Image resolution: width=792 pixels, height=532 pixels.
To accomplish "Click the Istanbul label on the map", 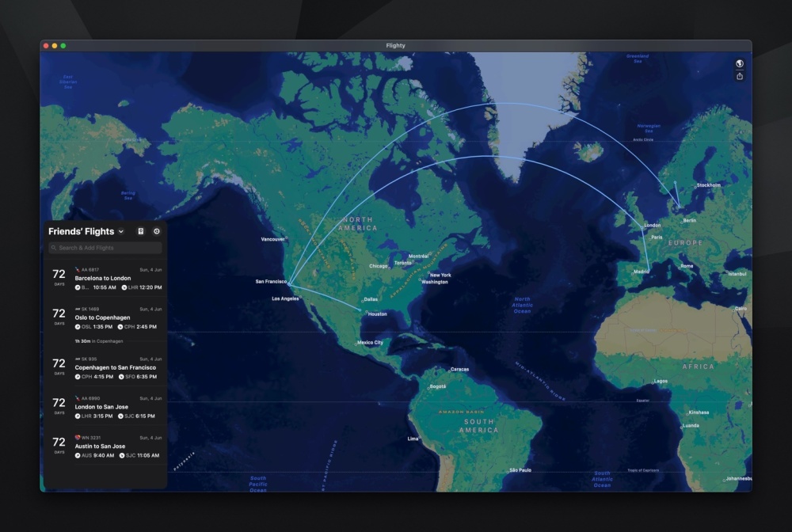I will coord(737,274).
